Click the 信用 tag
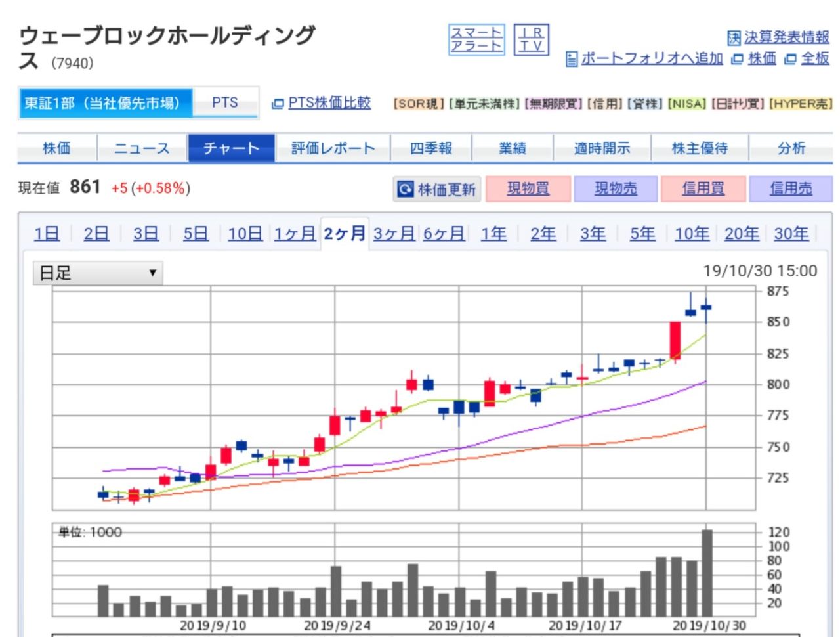 (x=605, y=104)
